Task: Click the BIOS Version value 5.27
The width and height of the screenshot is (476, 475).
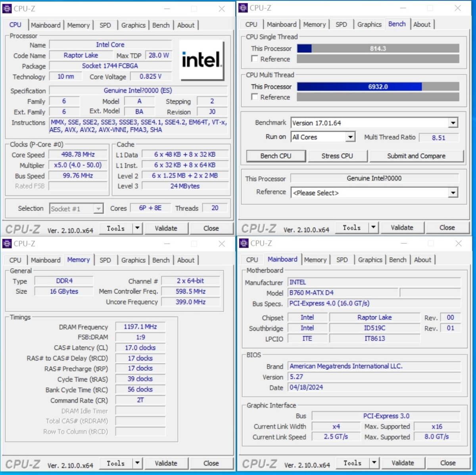Action: [x=374, y=377]
